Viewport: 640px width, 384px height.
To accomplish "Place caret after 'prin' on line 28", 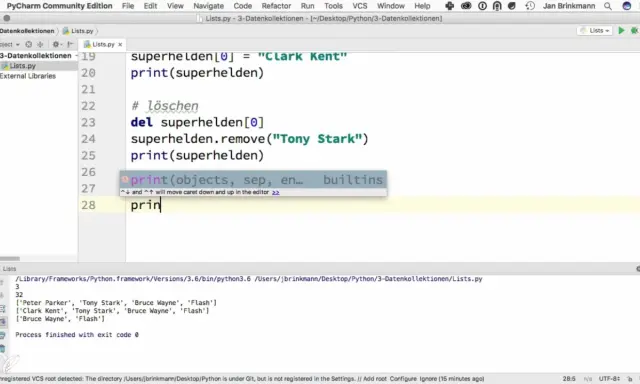I will tap(161, 205).
